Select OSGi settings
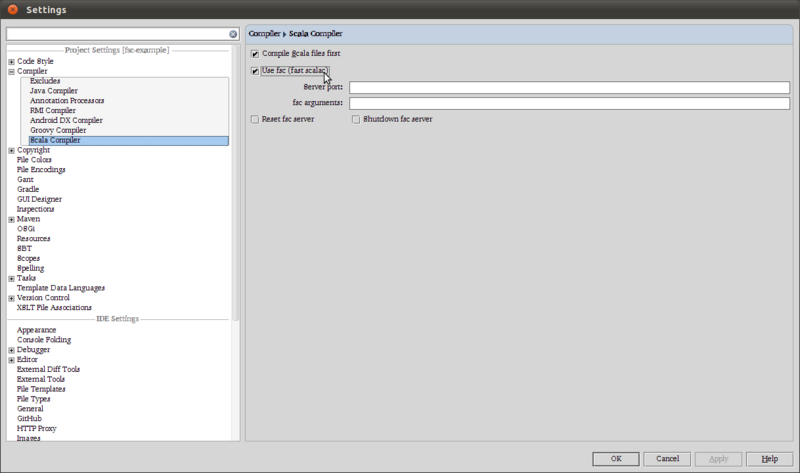The width and height of the screenshot is (800, 473). 26,229
